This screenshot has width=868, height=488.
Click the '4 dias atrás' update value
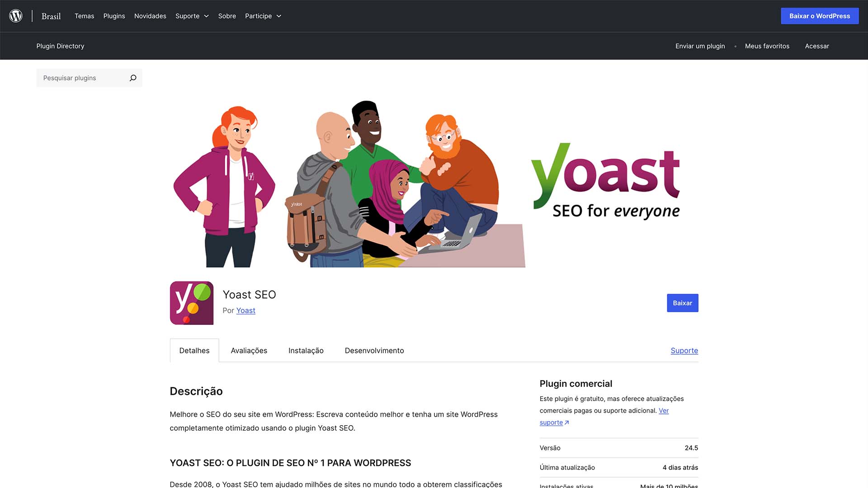pyautogui.click(x=680, y=467)
